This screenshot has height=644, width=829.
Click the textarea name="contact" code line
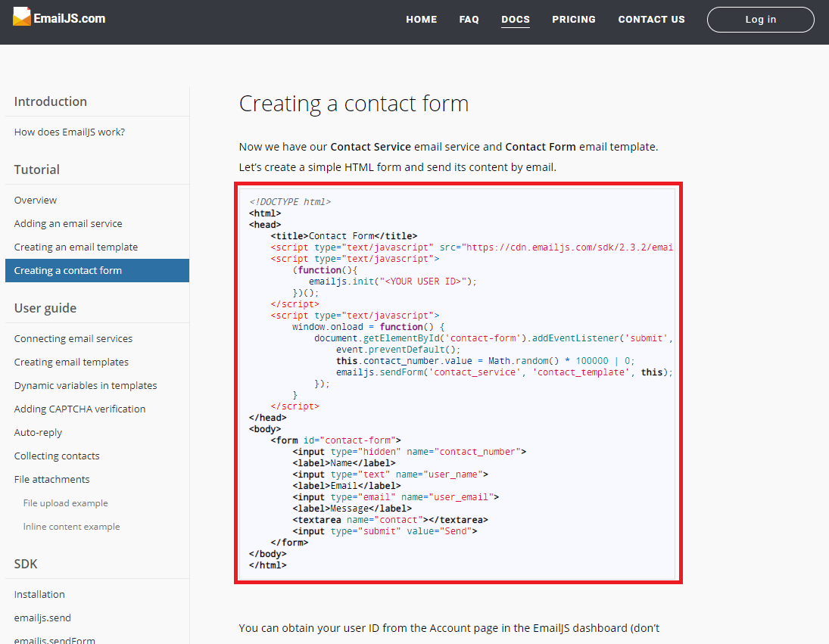[x=390, y=520]
